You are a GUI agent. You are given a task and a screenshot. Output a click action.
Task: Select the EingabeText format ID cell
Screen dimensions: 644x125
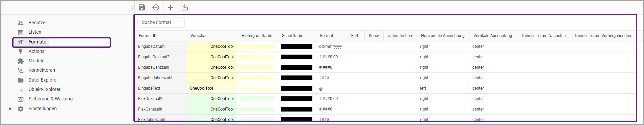tap(160, 88)
